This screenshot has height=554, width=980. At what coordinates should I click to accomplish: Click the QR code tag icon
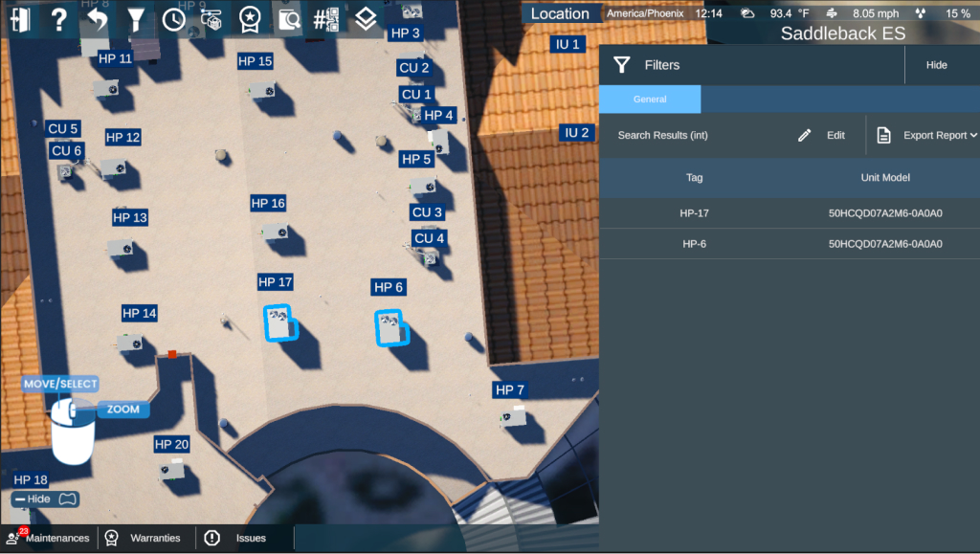click(325, 19)
